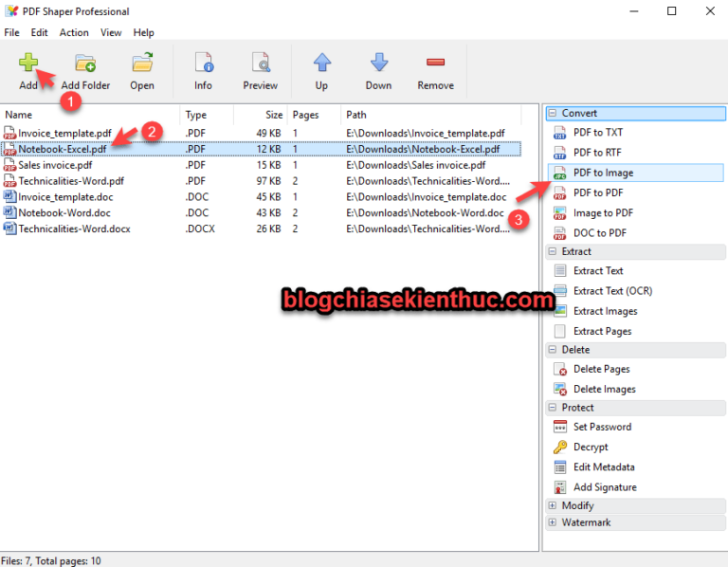Click the green plus Add icon
This screenshot has width=728, height=567.
click(28, 63)
